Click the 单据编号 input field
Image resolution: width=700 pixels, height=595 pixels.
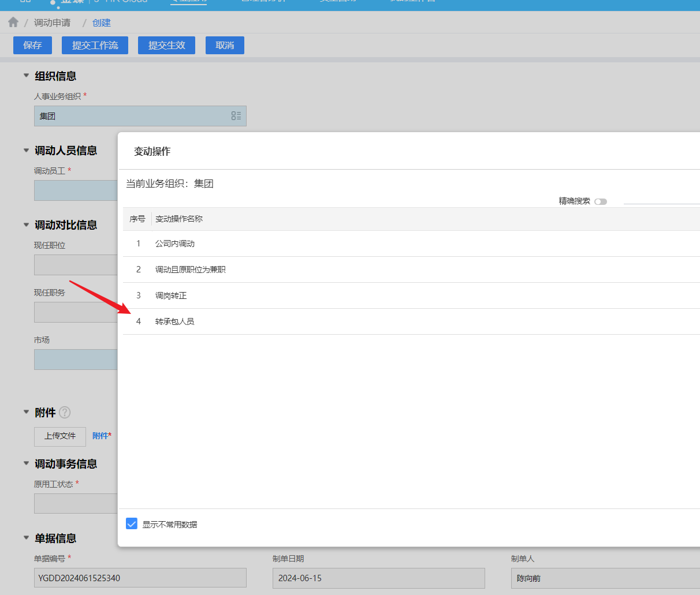(x=140, y=578)
